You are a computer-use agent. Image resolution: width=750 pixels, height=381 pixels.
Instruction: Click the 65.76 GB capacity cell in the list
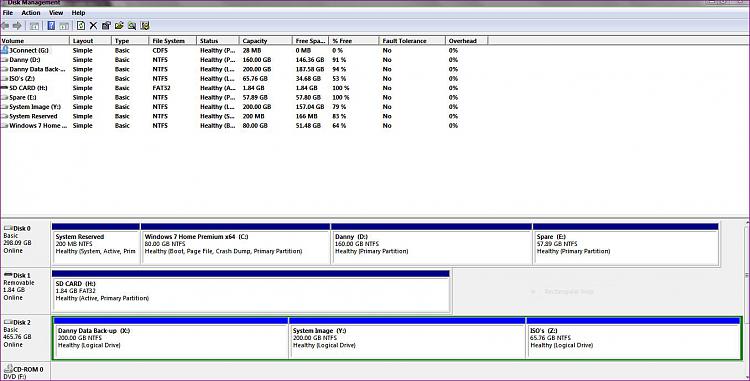pyautogui.click(x=255, y=78)
